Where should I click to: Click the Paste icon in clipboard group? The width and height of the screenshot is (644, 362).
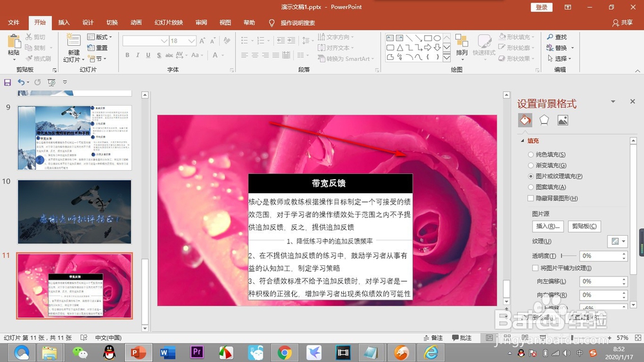pos(14,41)
